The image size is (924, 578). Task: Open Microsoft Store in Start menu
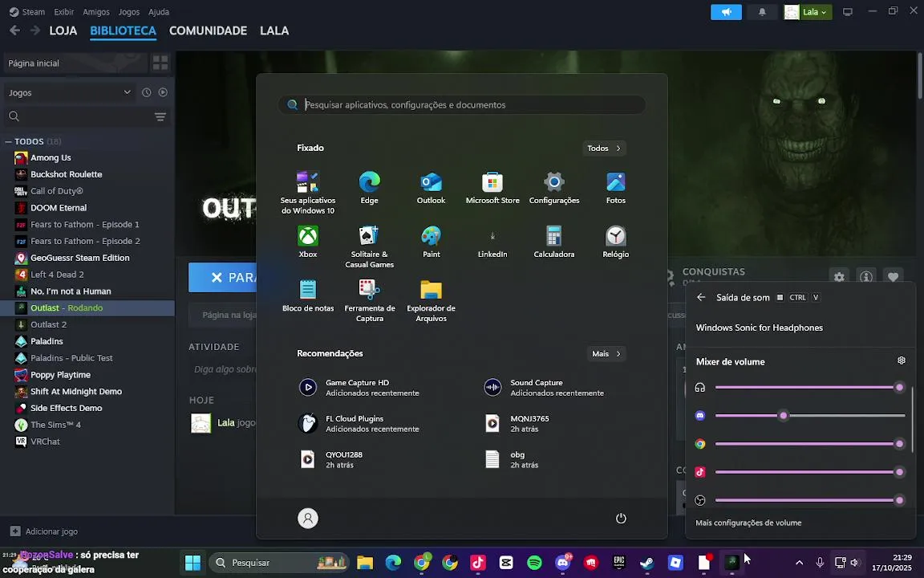tap(492, 188)
